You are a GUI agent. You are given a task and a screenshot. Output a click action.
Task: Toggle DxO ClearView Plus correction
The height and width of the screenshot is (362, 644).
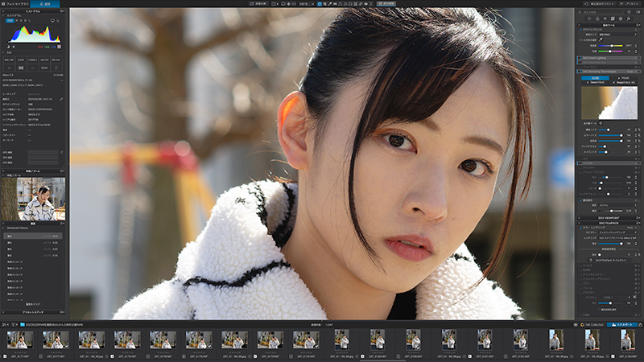tap(580, 63)
